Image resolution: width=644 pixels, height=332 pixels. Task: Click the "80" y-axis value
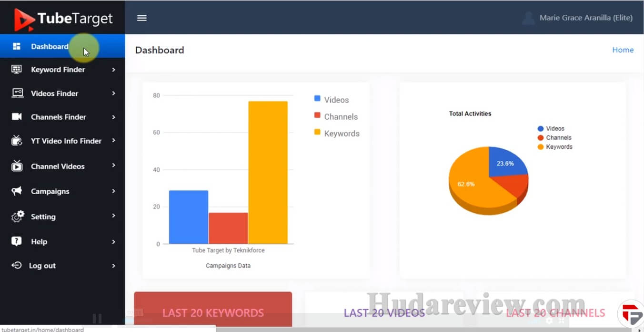point(156,95)
